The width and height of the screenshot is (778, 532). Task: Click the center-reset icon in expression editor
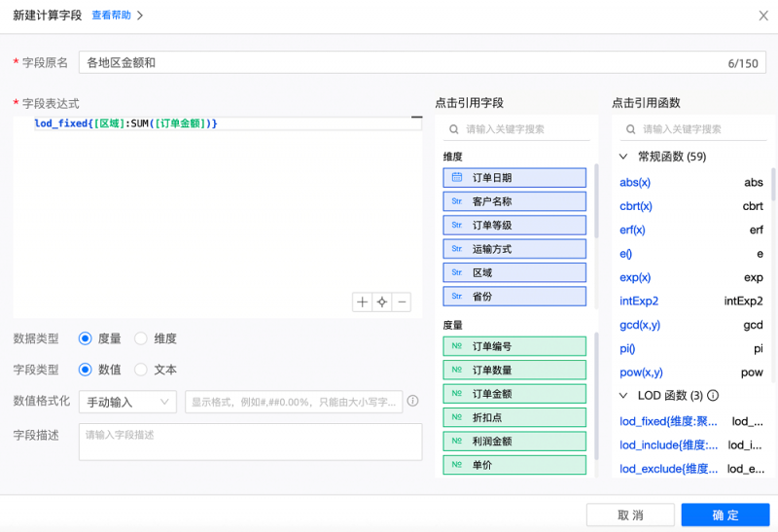pyautogui.click(x=382, y=302)
